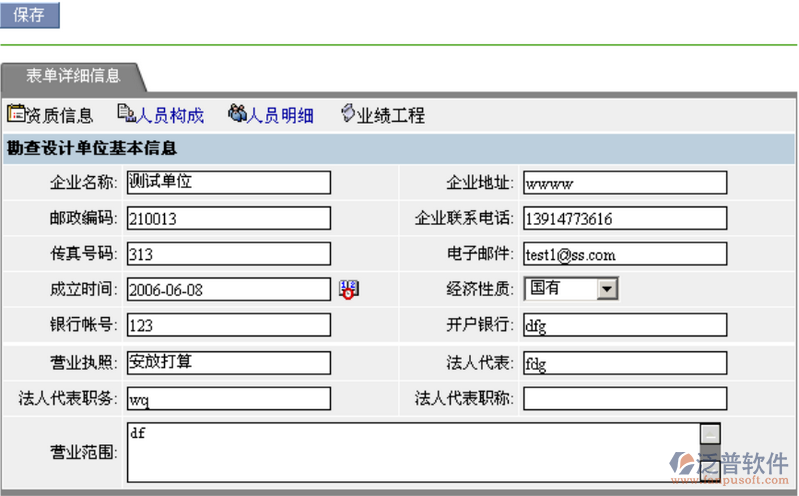Click the 银行帐号 input field
The height and width of the screenshot is (496, 799).
pos(228,325)
